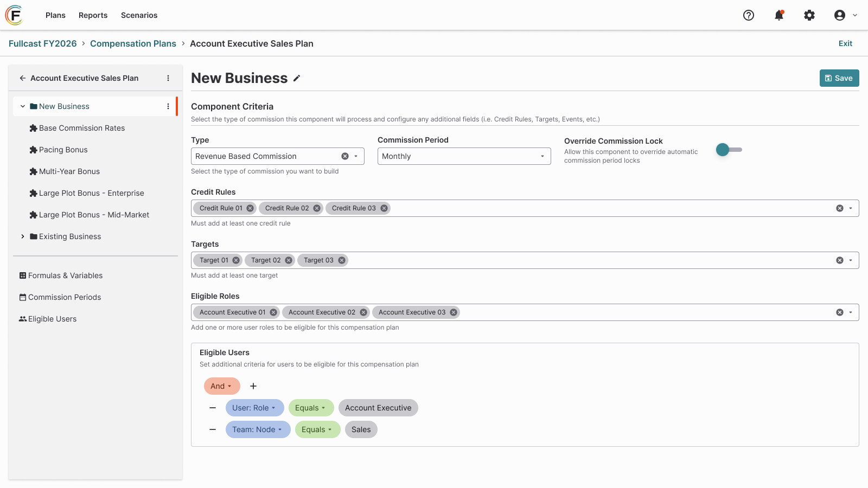The height and width of the screenshot is (488, 868).
Task: Open Formulas & Variables section
Action: (61, 275)
